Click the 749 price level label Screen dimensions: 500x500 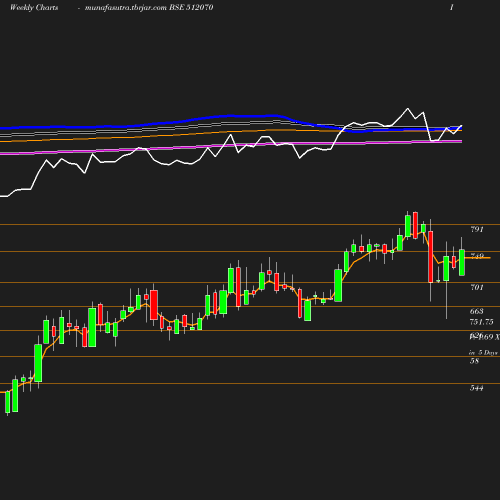(x=477, y=256)
